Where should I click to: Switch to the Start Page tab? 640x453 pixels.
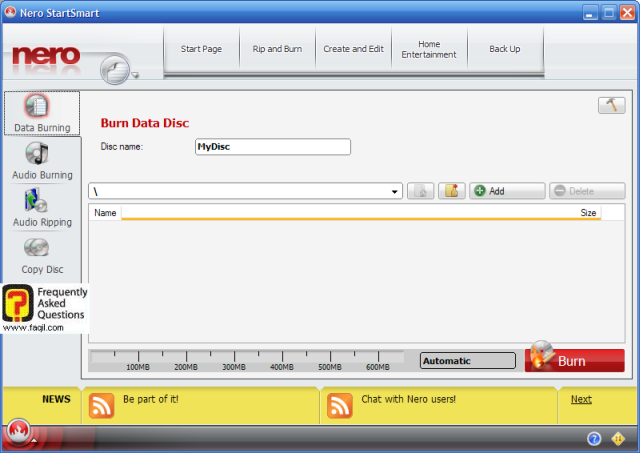tap(201, 49)
